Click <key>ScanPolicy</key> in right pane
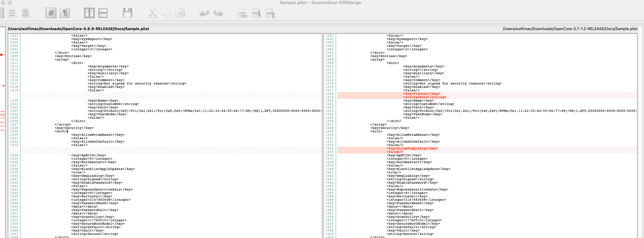Screen dimensions: 644x238 408,217
